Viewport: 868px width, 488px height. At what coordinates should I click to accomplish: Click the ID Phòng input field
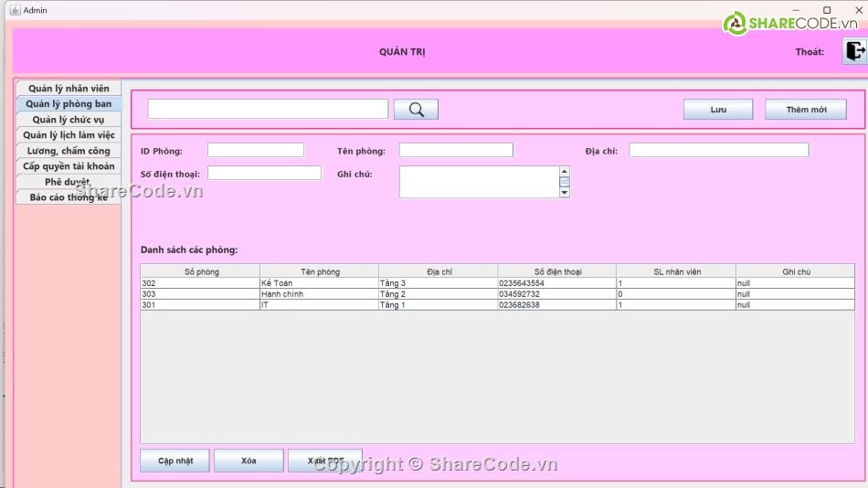tap(255, 150)
